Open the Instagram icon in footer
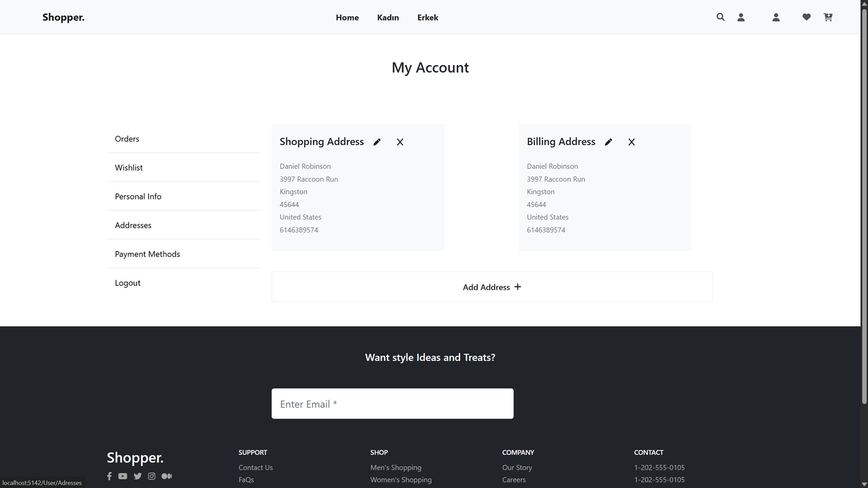 pyautogui.click(x=152, y=476)
